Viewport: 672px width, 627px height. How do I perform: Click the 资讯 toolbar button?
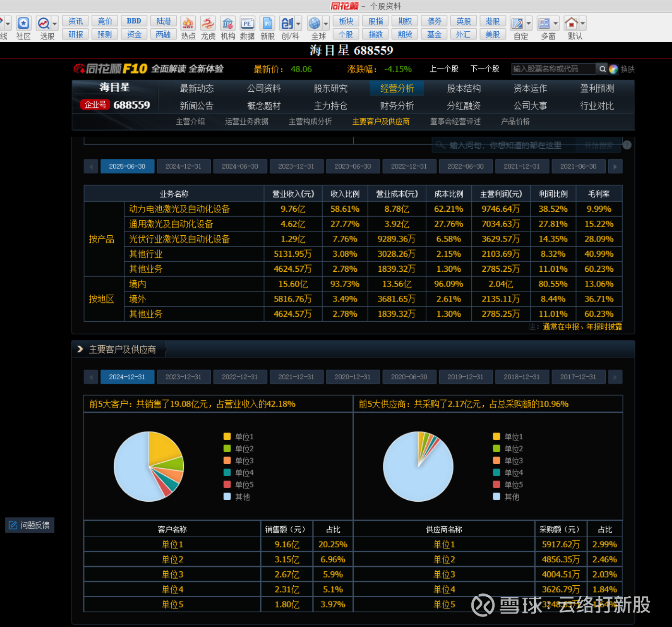(75, 21)
